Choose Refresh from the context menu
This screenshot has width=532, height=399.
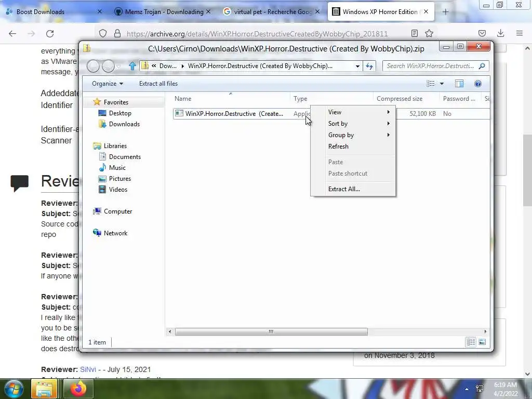point(353,146)
